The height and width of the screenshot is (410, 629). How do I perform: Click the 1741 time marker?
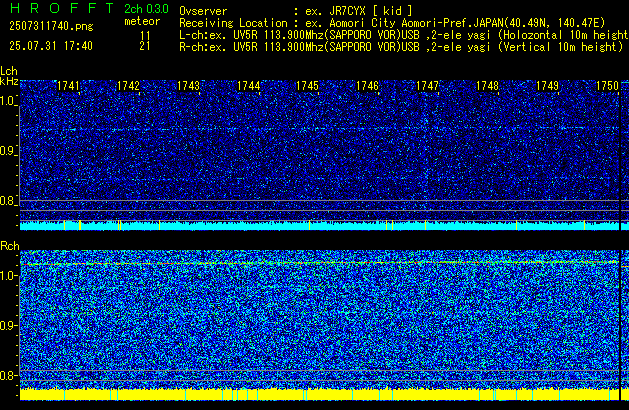click(x=69, y=86)
